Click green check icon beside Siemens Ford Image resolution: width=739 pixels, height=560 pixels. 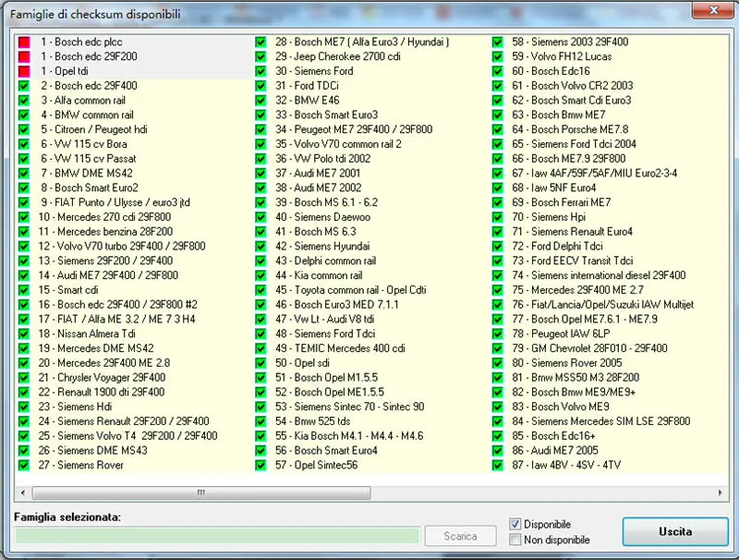click(260, 72)
